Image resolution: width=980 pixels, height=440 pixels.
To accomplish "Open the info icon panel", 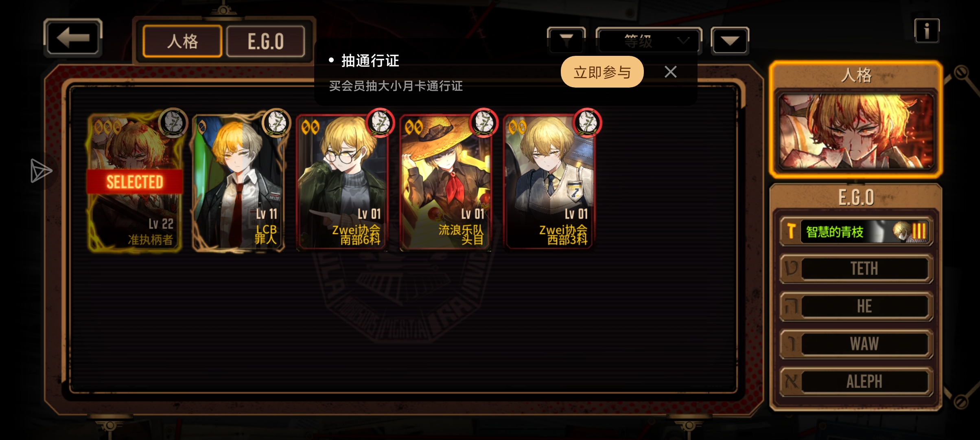I will click(927, 31).
